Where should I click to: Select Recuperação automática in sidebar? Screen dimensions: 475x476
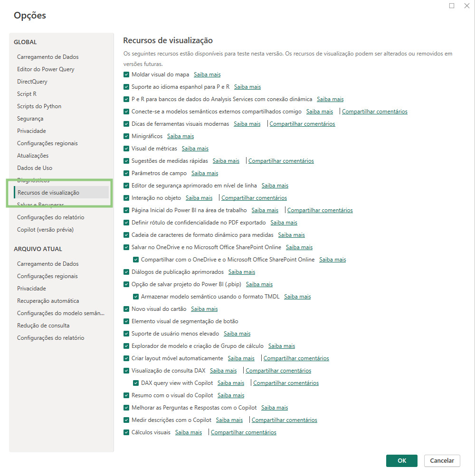pyautogui.click(x=48, y=301)
